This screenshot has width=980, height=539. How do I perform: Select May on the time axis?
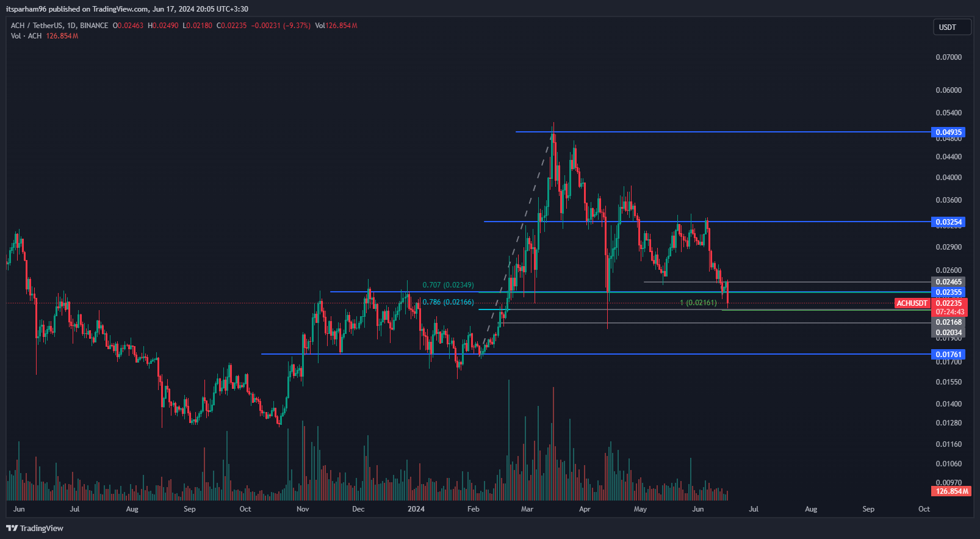point(640,509)
